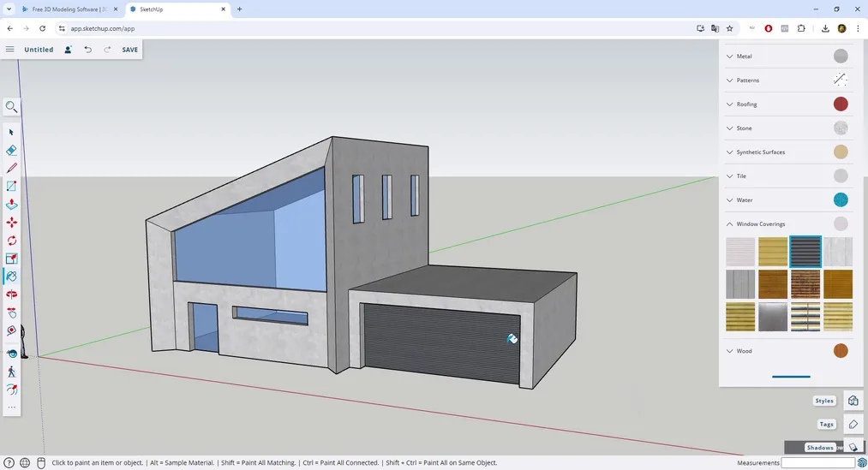Viewport: 868px width, 470px height.
Task: Click the Undo arrow
Action: (x=87, y=50)
